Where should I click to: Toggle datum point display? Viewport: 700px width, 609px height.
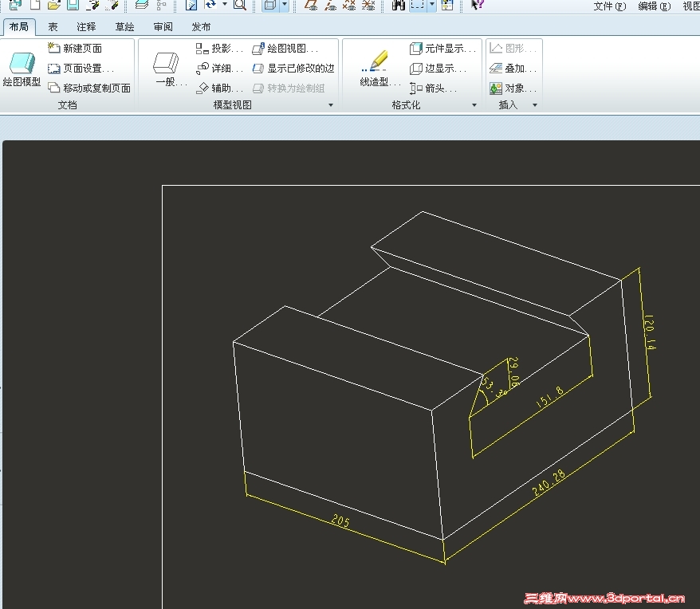coord(349,5)
